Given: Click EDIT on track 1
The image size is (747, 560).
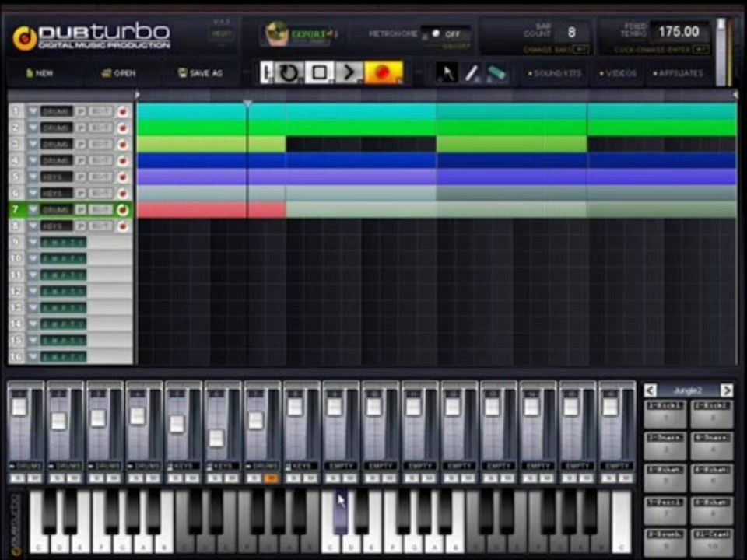Looking at the screenshot, I should 101,112.
